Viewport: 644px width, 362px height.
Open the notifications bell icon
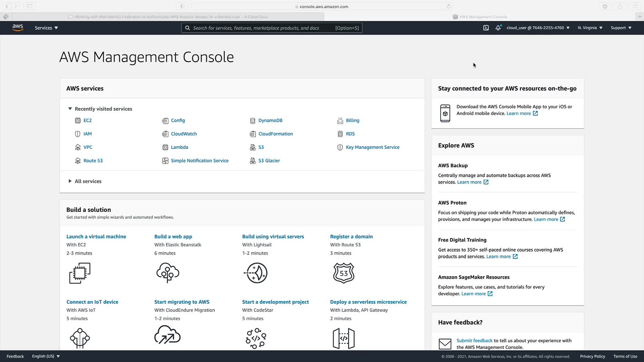coord(498,28)
